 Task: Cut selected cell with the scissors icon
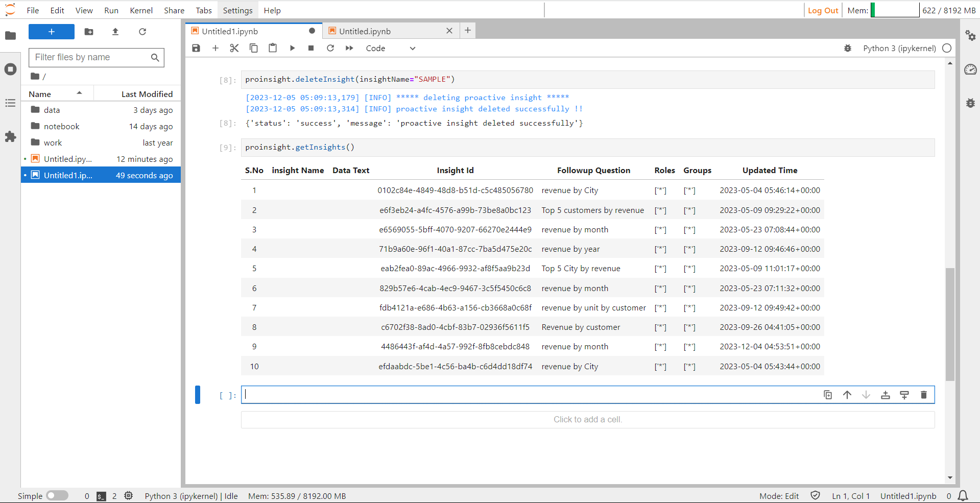pos(234,48)
